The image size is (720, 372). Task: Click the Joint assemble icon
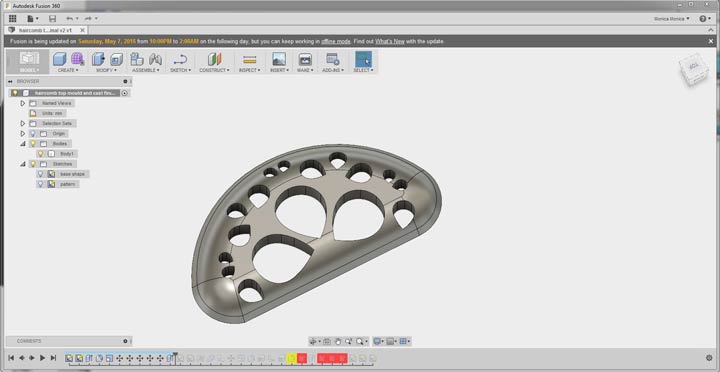(x=155, y=59)
